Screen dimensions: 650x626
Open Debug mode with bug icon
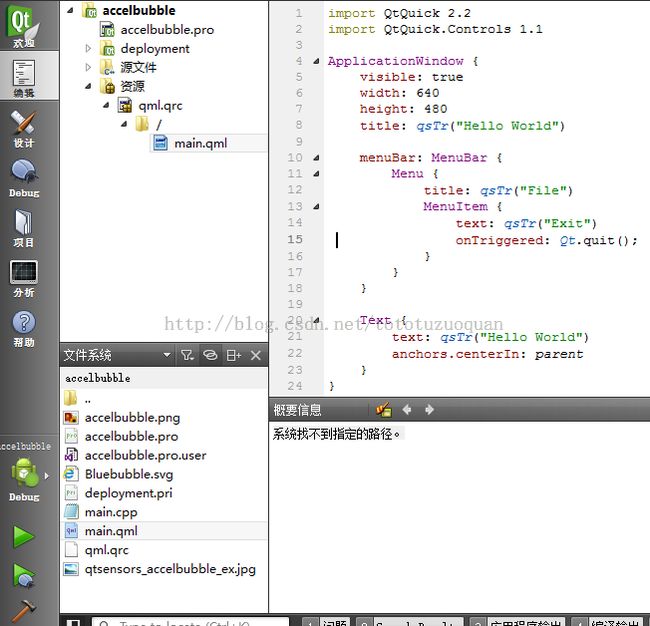click(24, 178)
